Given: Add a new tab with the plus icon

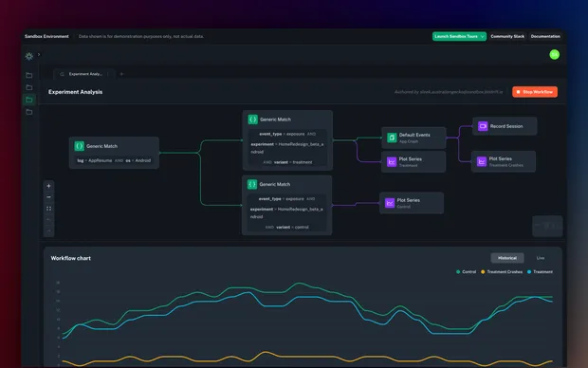Looking at the screenshot, I should pyautogui.click(x=121, y=74).
